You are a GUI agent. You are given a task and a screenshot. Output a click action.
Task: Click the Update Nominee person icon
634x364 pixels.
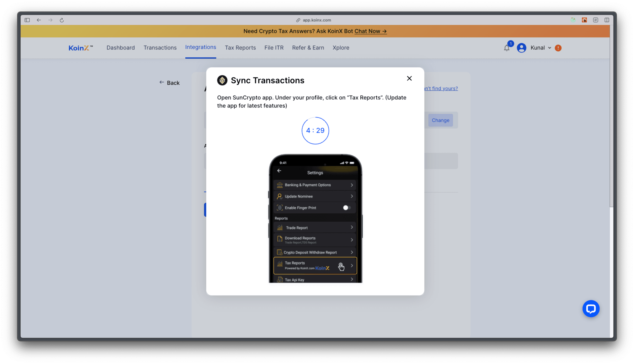[x=280, y=196]
